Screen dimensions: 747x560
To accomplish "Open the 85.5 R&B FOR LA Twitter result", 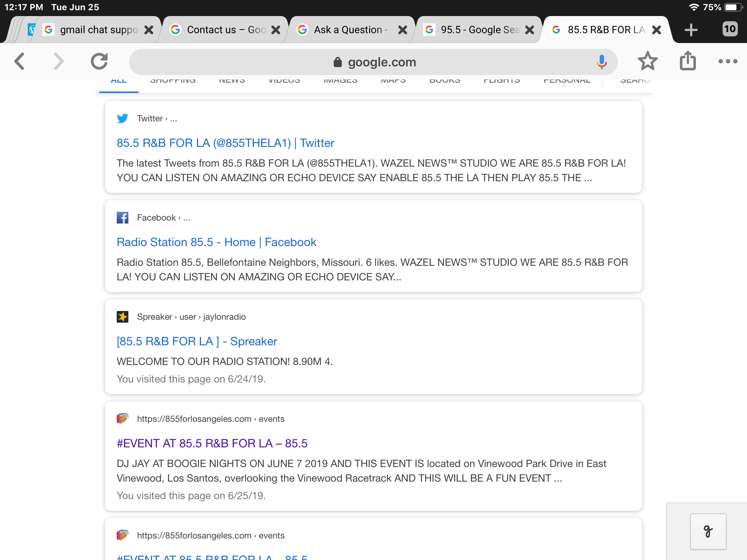I will click(x=225, y=143).
